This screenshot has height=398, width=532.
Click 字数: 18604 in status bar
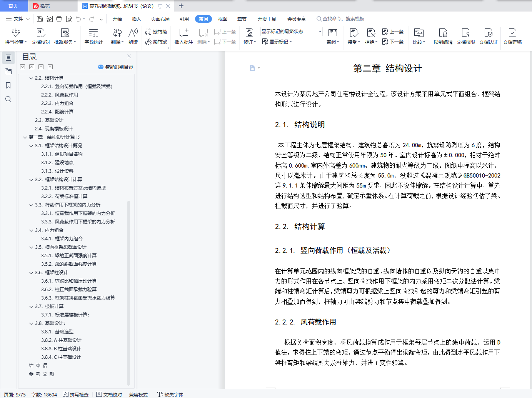[x=44, y=395]
